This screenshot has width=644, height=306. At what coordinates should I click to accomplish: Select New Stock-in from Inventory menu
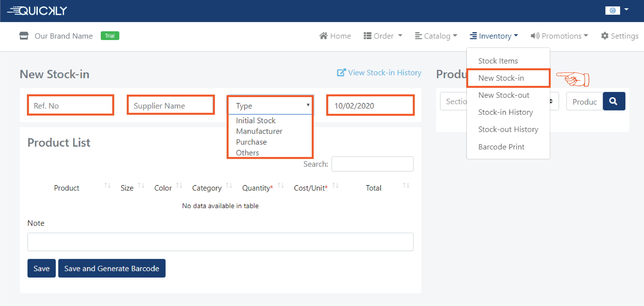501,78
